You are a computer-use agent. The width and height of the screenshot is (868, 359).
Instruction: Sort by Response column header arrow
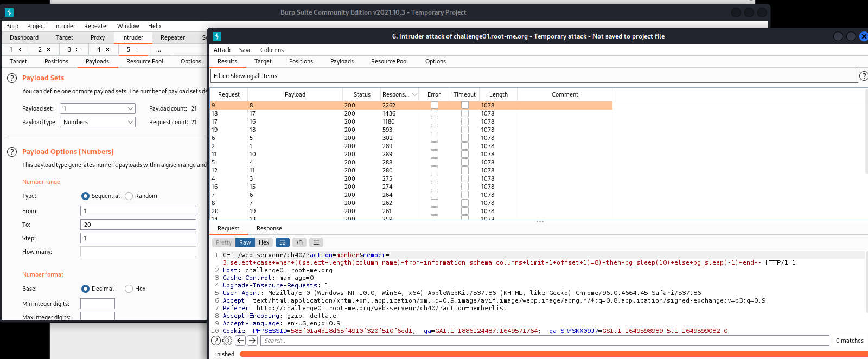(x=414, y=94)
